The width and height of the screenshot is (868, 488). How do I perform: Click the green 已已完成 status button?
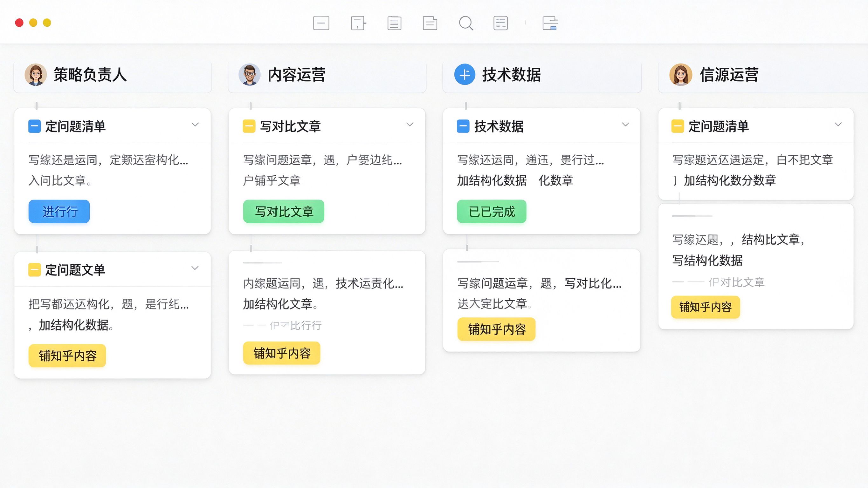tap(492, 212)
